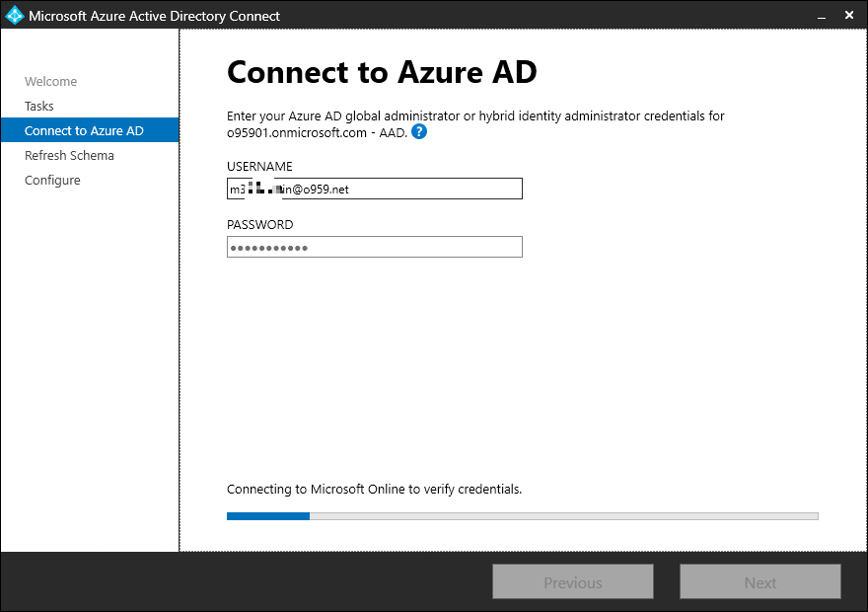This screenshot has height=612, width=868.
Task: Click the 'Connecting to Microsoft Online' status text
Action: (x=374, y=489)
